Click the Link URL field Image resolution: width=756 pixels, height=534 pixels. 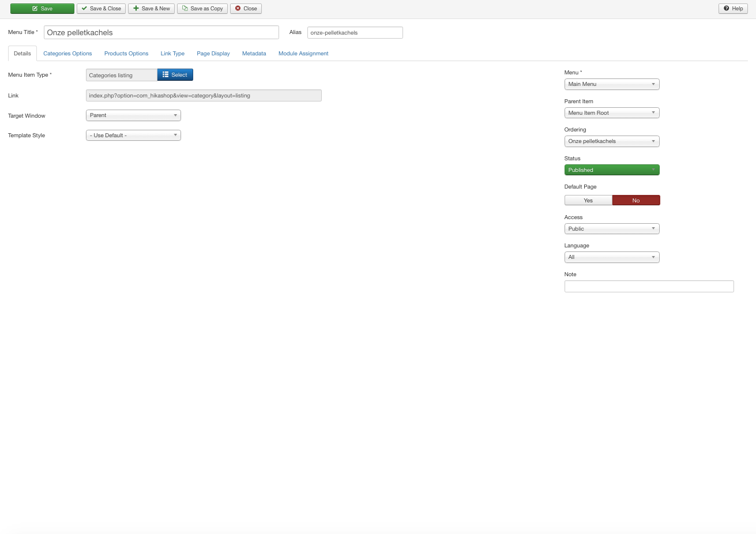(x=204, y=95)
